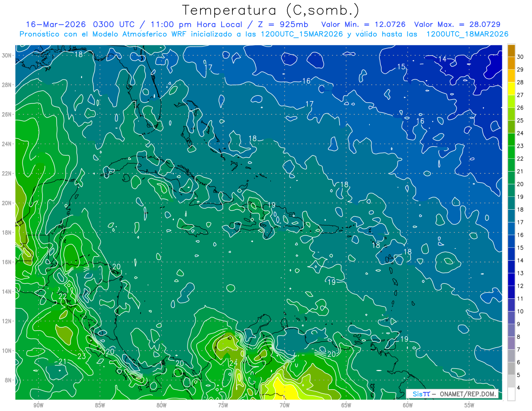Click the color bar tick label "9"

point(519,324)
